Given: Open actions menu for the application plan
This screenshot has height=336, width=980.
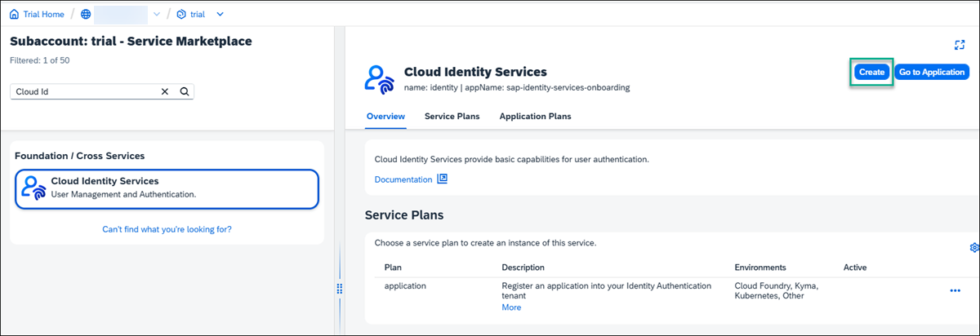Looking at the screenshot, I should tap(955, 291).
